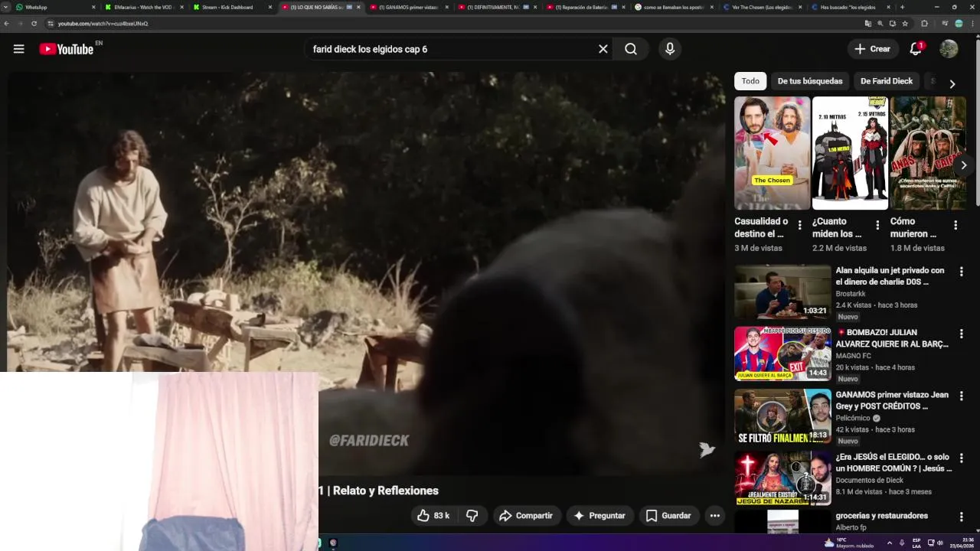Dislike the video
980x551 pixels.
[472, 516]
